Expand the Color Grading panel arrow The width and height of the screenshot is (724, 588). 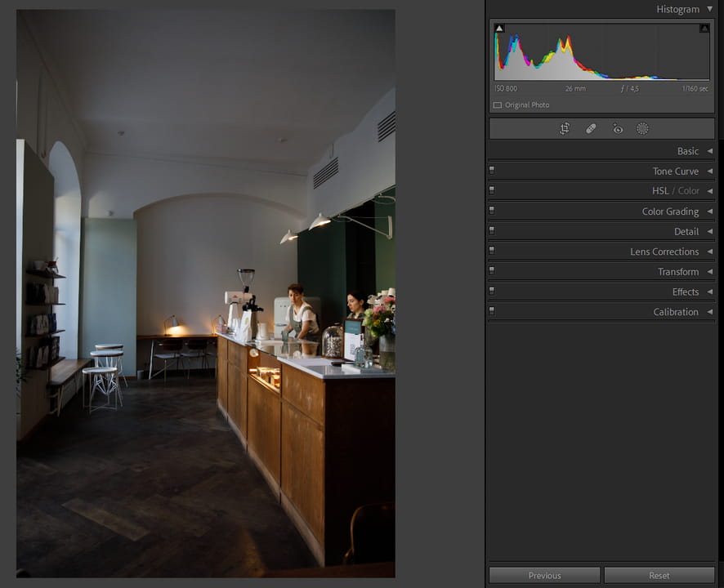[709, 212]
